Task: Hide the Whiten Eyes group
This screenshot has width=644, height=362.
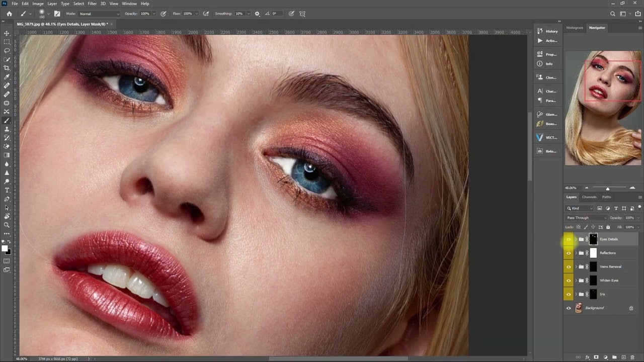Action: pyautogui.click(x=569, y=281)
